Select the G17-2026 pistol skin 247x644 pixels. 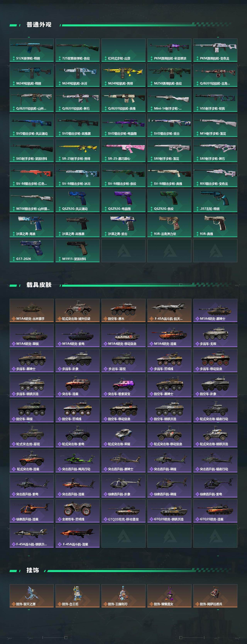click(x=31, y=250)
